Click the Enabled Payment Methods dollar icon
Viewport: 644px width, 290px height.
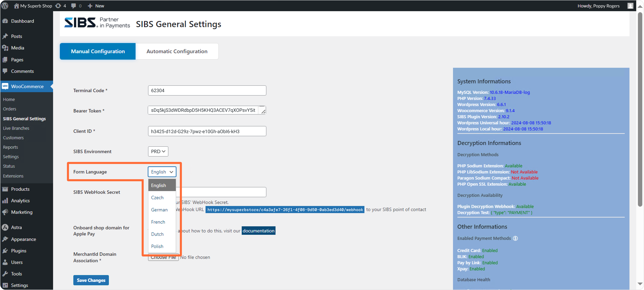pyautogui.click(x=515, y=238)
